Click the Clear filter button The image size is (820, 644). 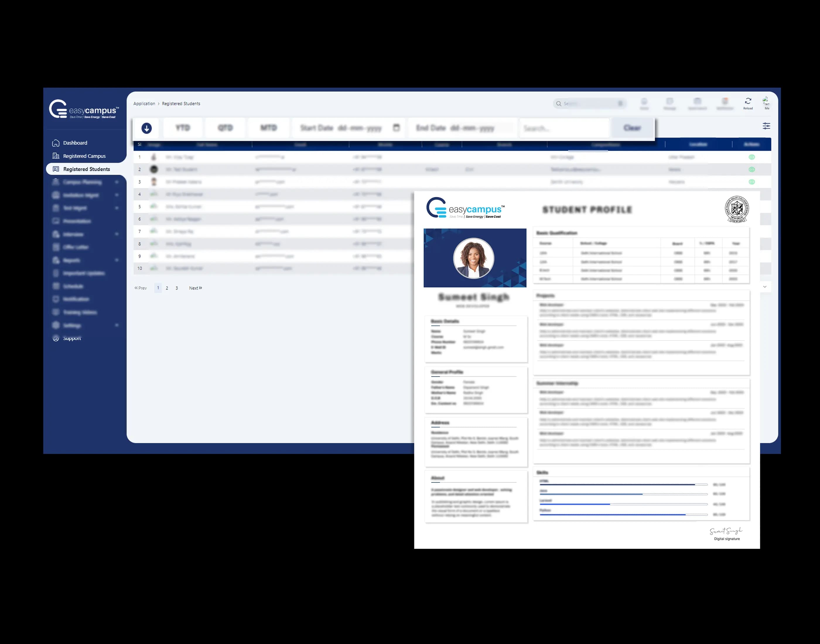coord(632,128)
